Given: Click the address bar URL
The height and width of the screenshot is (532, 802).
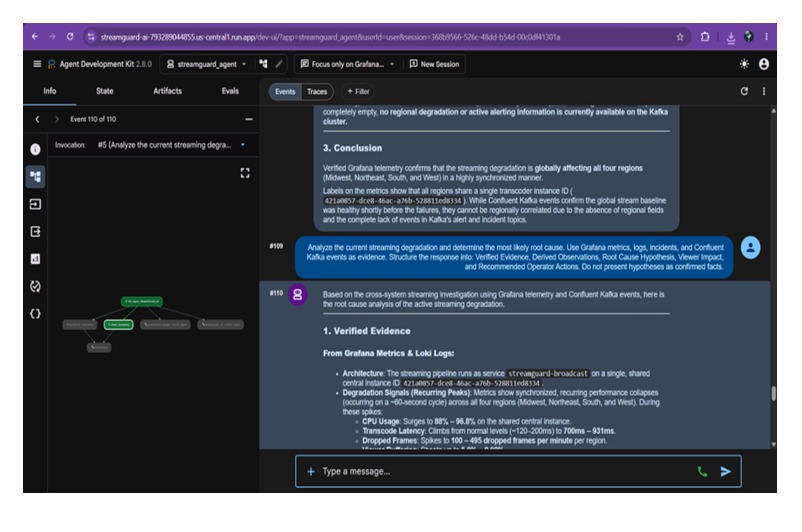Looking at the screenshot, I should point(330,37).
